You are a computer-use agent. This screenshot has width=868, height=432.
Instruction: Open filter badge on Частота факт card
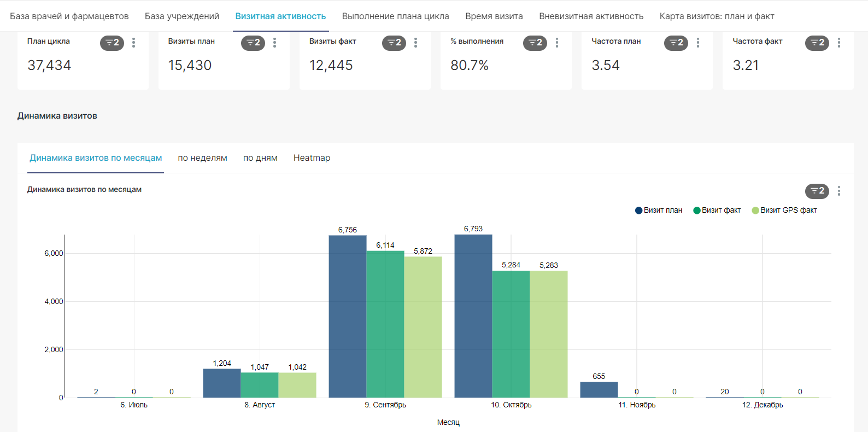point(817,43)
